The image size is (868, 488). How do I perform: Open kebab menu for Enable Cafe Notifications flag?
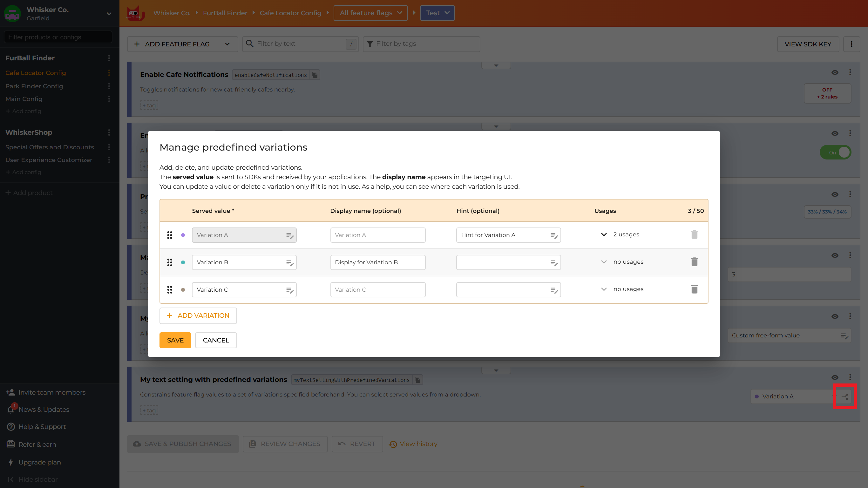(850, 72)
